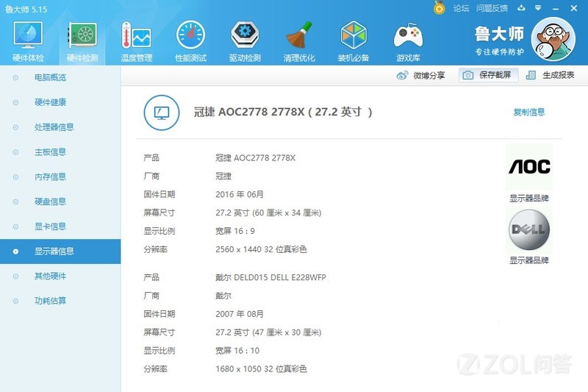The height and width of the screenshot is (392, 588).
Task: Click the AOC brand logo thumbnail
Action: pyautogui.click(x=529, y=166)
